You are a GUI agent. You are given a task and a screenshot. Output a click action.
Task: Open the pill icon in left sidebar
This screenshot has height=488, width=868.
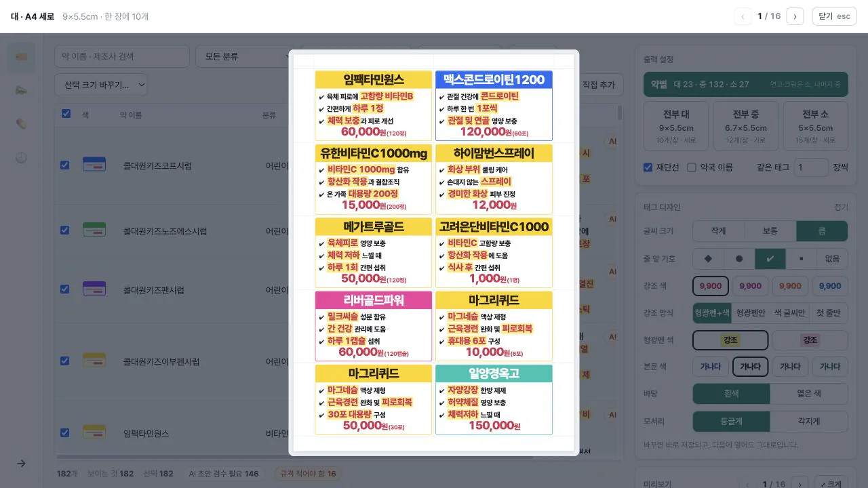(21, 123)
